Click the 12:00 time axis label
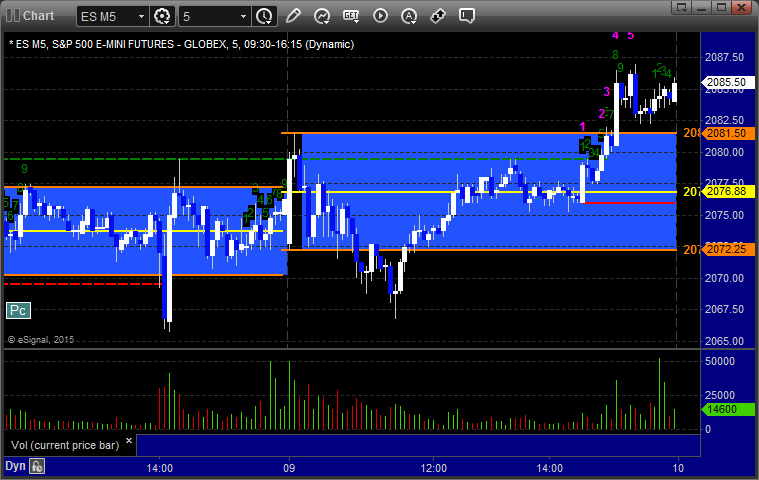This screenshot has height=480, width=759. (433, 468)
